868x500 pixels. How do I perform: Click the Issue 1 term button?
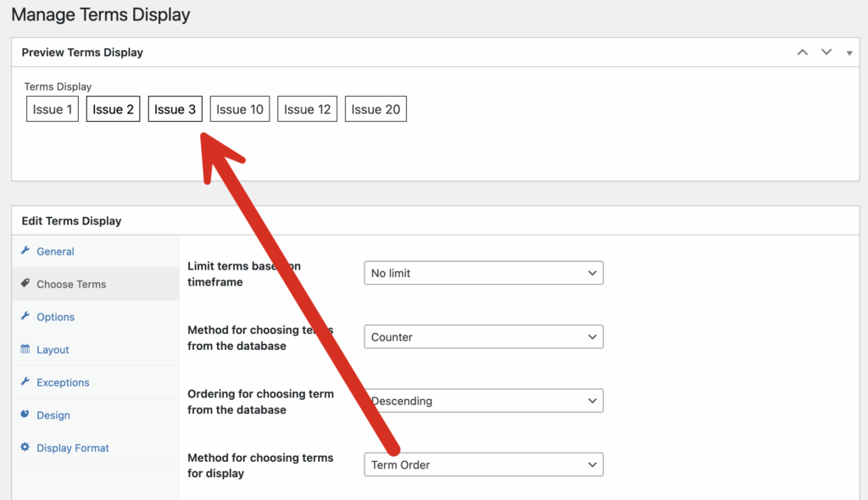[52, 108]
